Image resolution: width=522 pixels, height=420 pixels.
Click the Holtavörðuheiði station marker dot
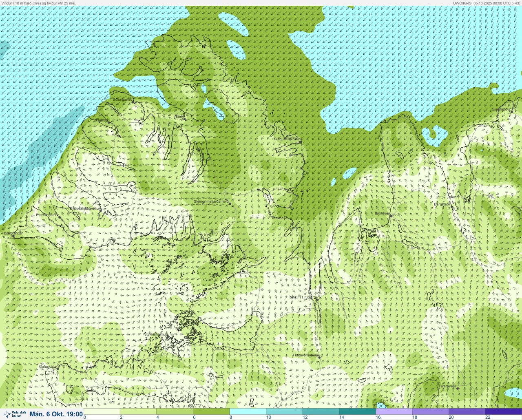[x=319, y=358]
